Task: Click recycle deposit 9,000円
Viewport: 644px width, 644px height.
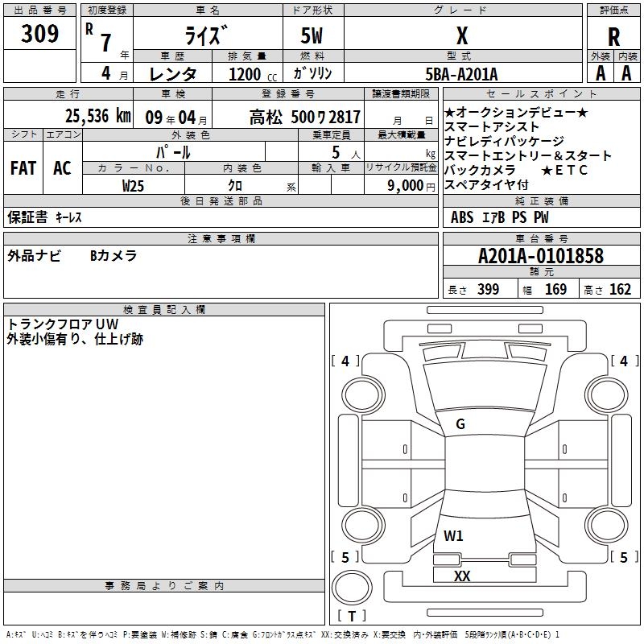Action: [411, 186]
